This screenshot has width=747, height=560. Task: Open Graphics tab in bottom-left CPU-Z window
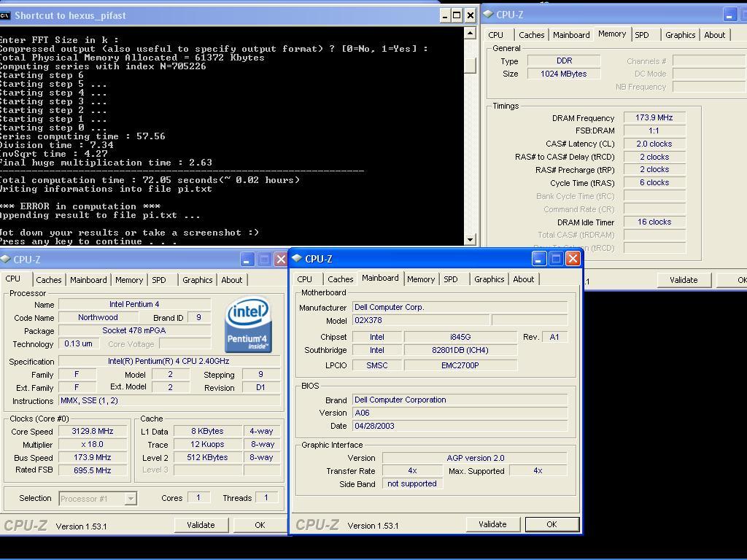click(197, 280)
